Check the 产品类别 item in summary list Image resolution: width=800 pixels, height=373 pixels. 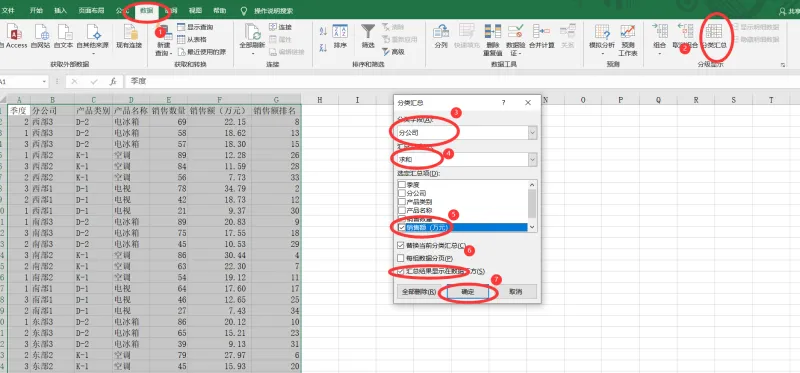[402, 202]
